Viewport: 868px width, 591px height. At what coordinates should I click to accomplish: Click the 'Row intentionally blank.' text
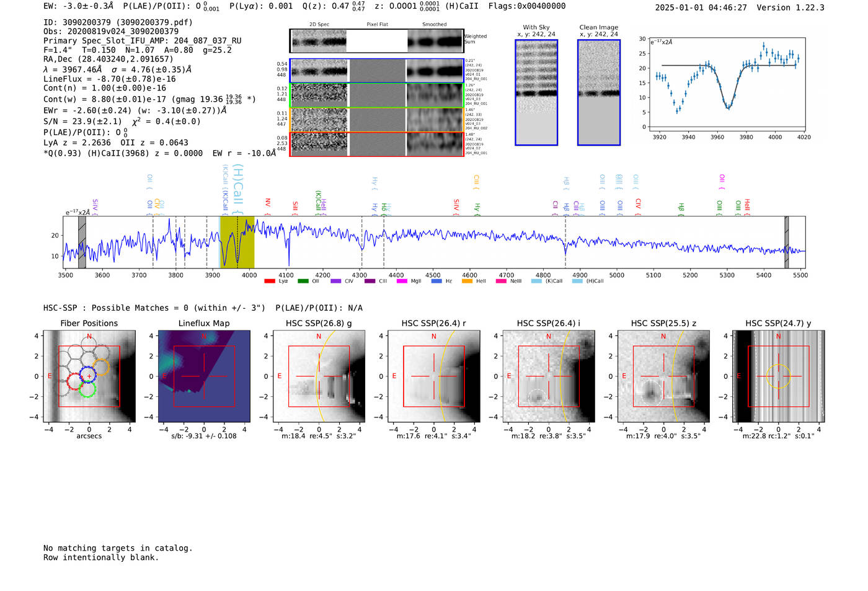pos(101,558)
